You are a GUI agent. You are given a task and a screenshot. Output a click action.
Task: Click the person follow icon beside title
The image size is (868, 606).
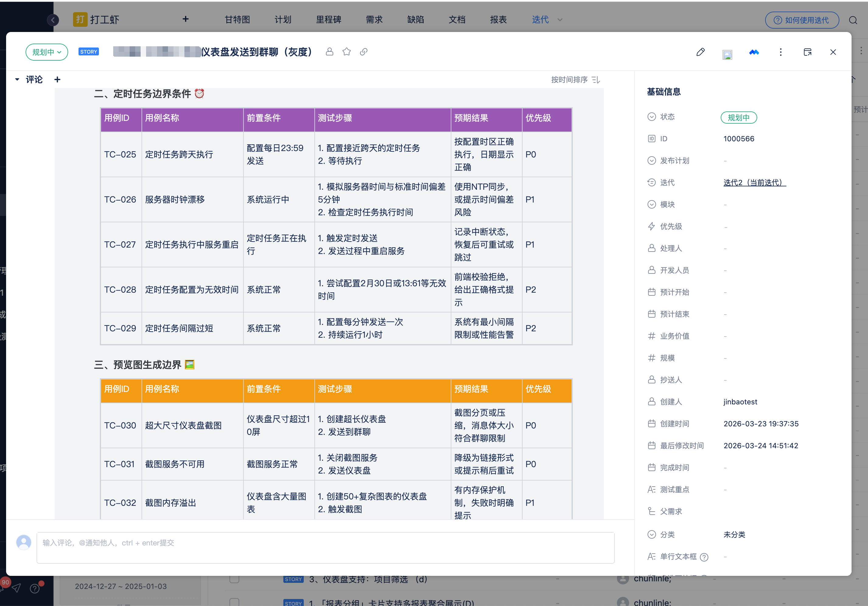(329, 52)
